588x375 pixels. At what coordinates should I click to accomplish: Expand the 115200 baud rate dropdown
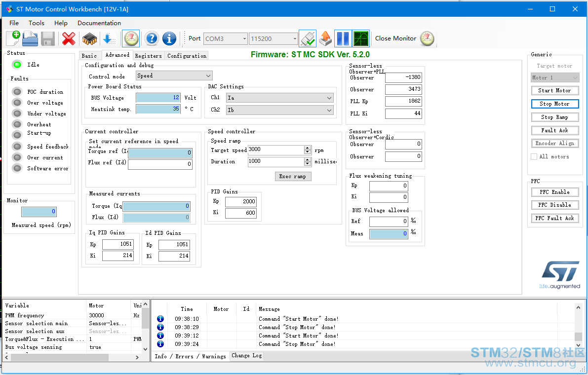pos(273,38)
